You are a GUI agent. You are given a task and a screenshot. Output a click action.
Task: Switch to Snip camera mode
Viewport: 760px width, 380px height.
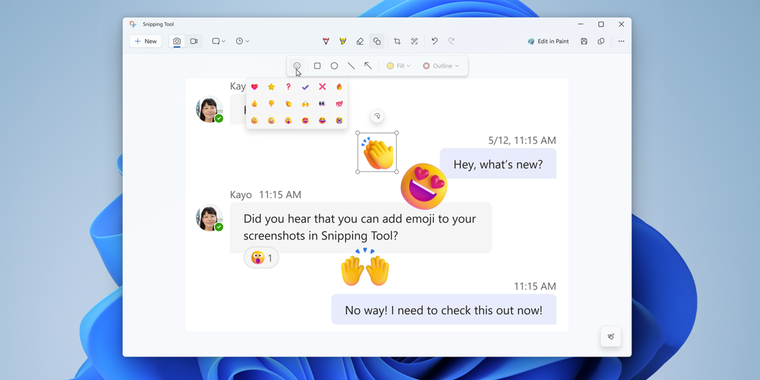coord(177,41)
